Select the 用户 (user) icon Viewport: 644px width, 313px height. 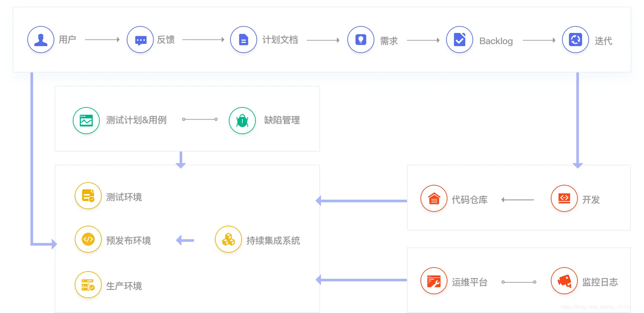point(40,39)
